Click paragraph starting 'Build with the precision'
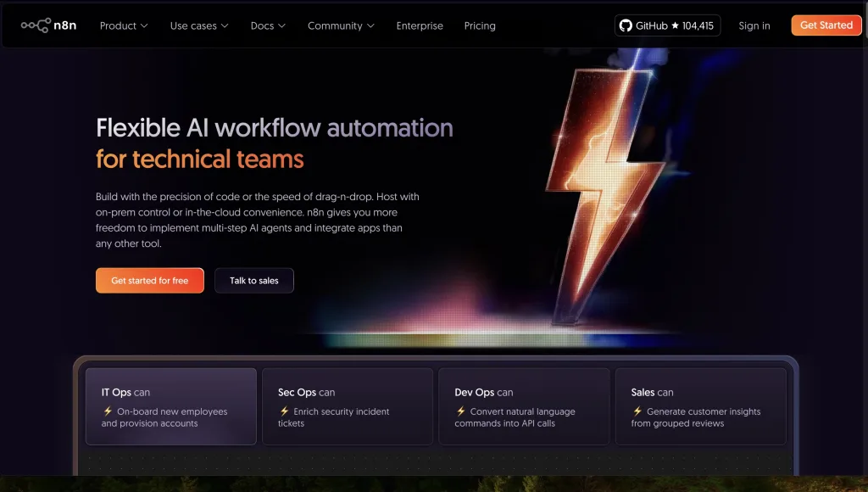 point(258,220)
